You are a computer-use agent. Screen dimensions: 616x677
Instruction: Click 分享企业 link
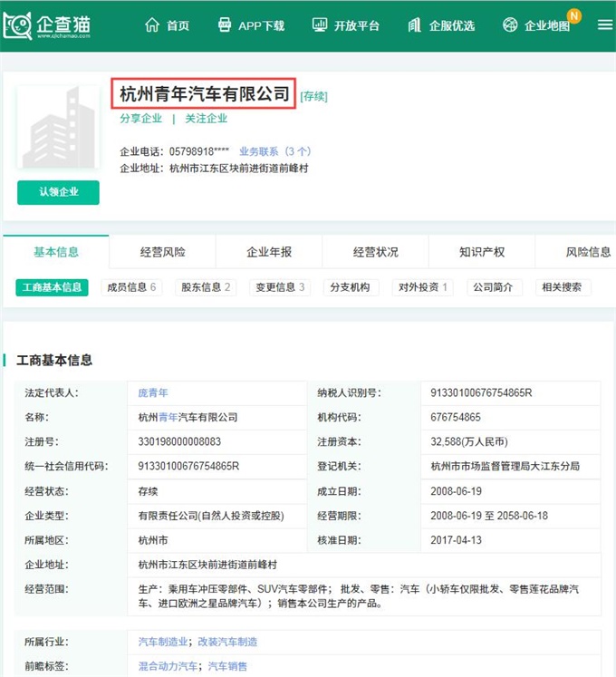point(140,119)
